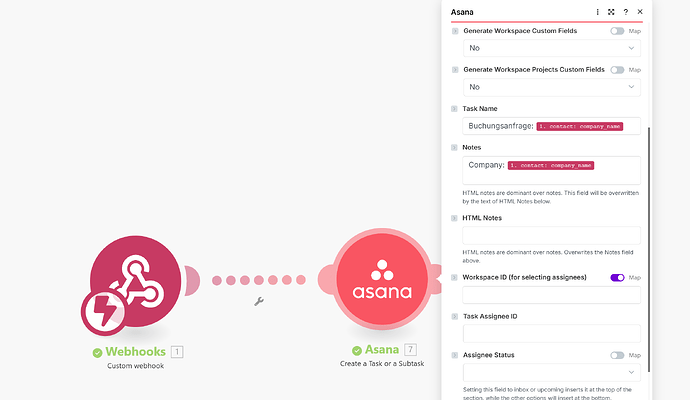The width and height of the screenshot is (690, 400).
Task: Click the company_name tag in Notes field
Action: (x=551, y=165)
